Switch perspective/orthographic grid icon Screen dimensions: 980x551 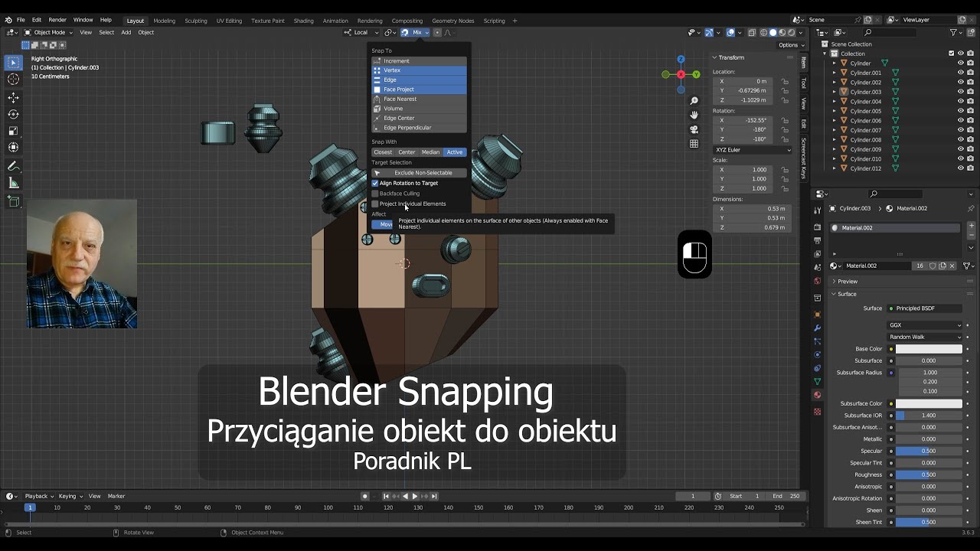pyautogui.click(x=694, y=143)
